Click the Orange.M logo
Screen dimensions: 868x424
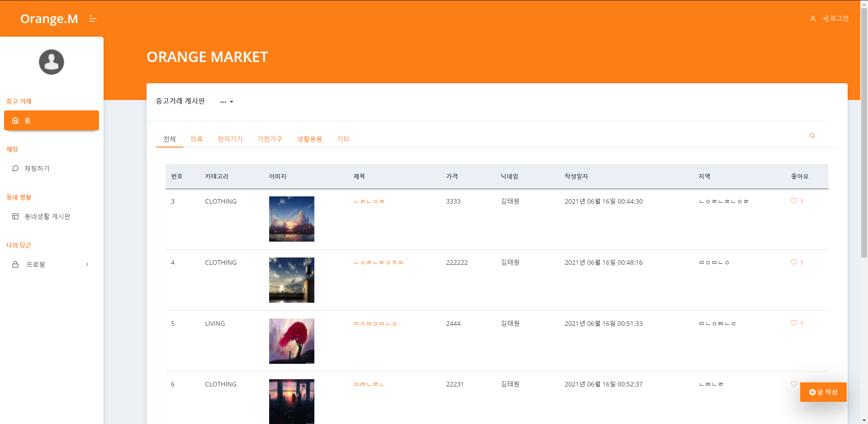tap(49, 19)
